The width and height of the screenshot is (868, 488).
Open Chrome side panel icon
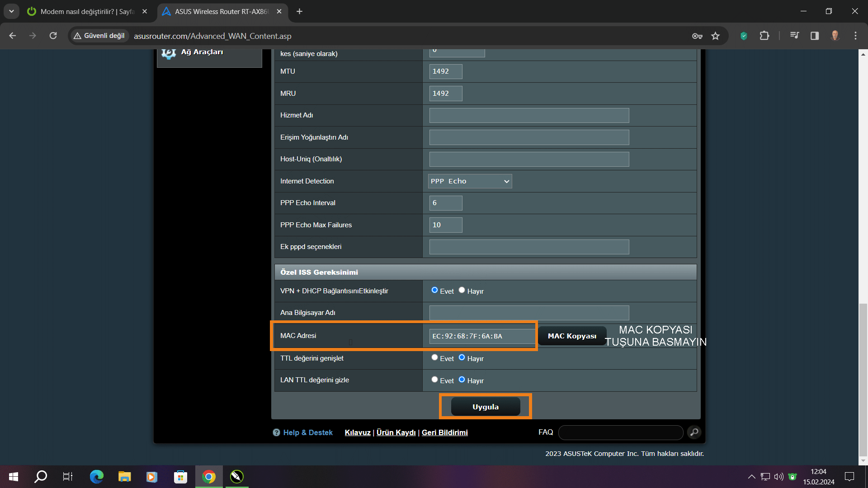coord(814,36)
